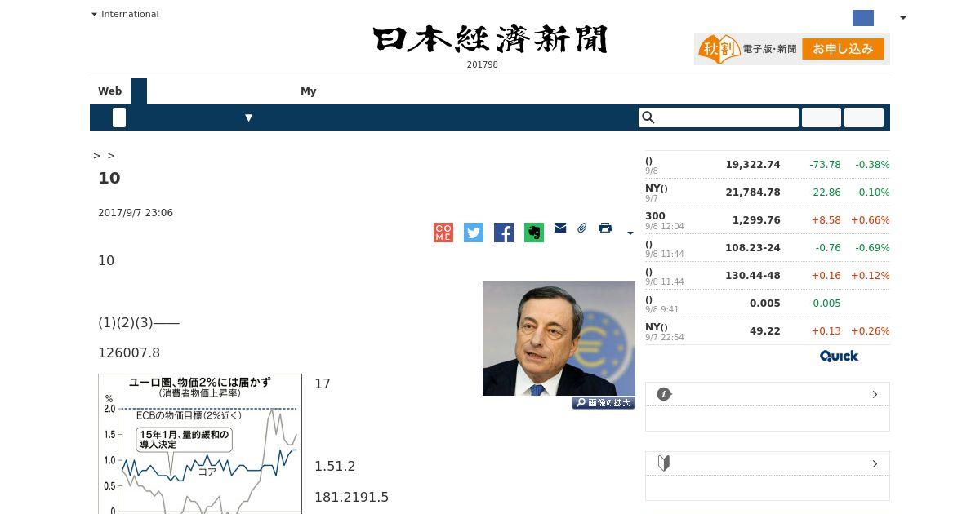
Task: Email this article with envelope icon
Action: pos(560,228)
